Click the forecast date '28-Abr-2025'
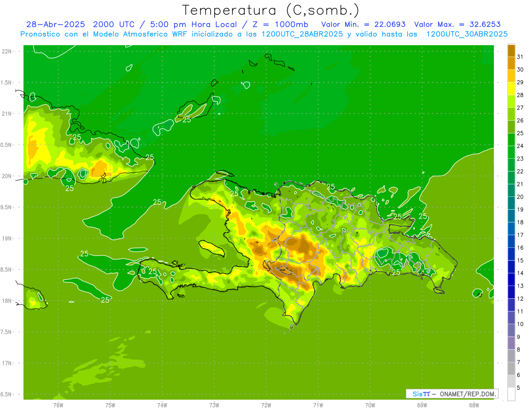This screenshot has height=411, width=532. coord(55,24)
